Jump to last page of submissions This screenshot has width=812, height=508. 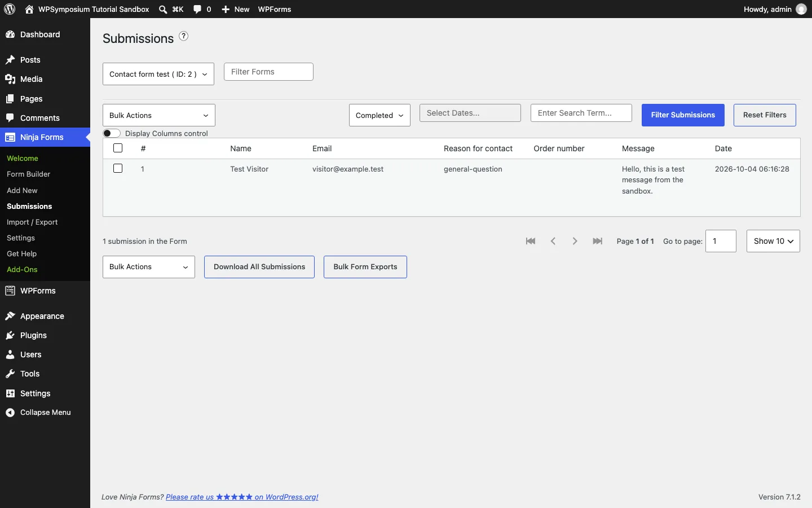[598, 241]
